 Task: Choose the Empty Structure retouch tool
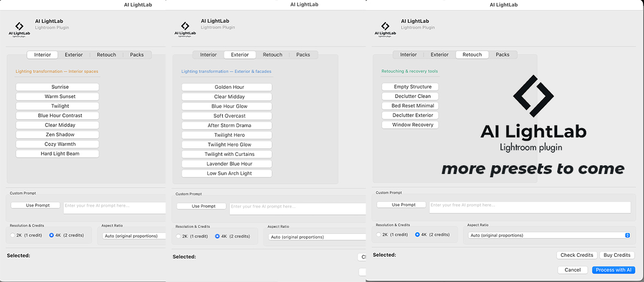coord(410,87)
